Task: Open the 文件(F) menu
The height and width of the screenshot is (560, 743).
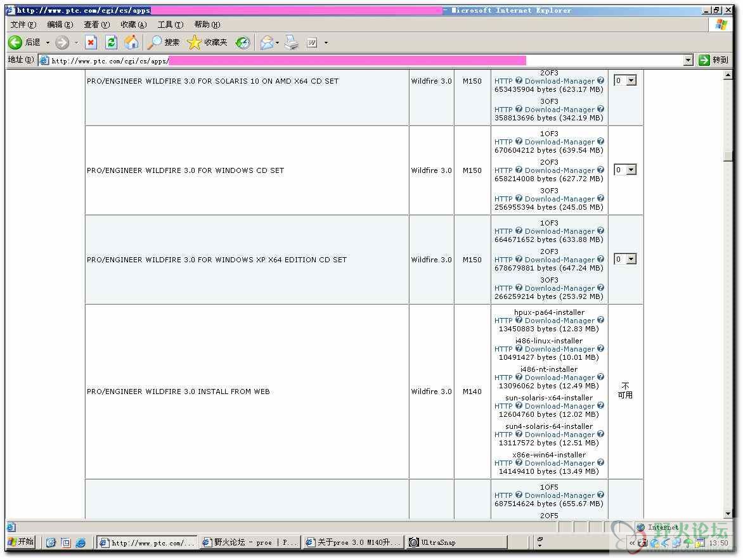Action: 23,25
